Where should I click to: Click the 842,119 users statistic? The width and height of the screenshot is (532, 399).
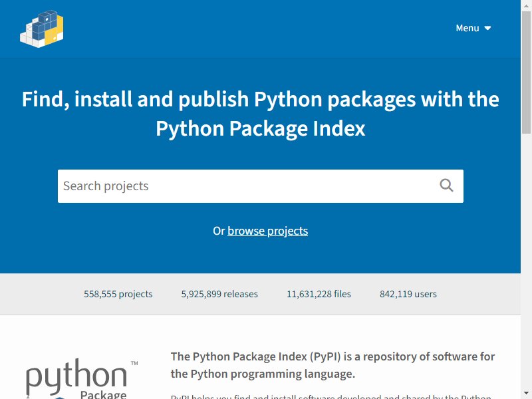408,294
